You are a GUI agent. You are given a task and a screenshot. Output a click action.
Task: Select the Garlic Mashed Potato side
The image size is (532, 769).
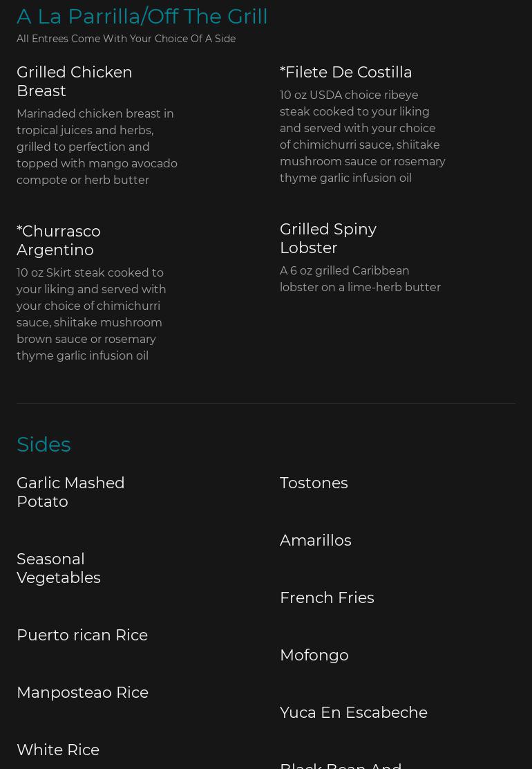[70, 492]
